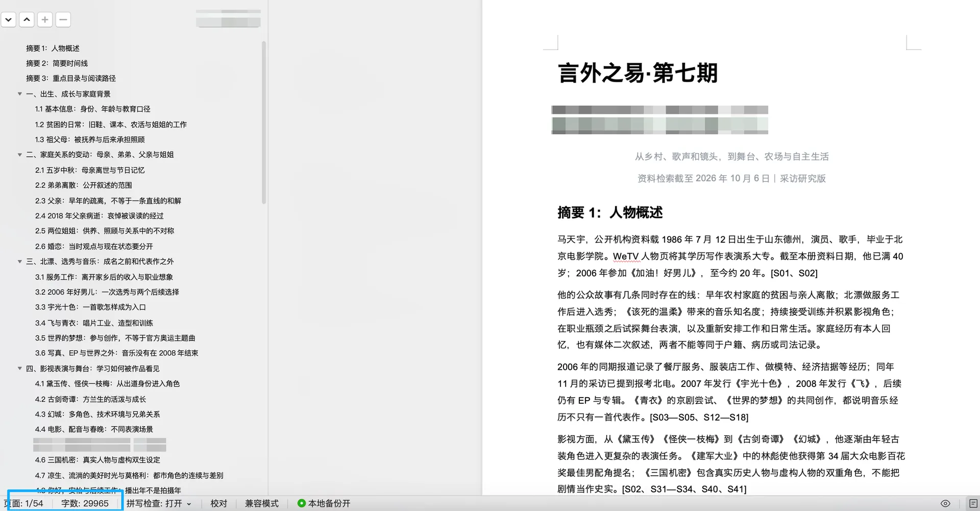The width and height of the screenshot is (980, 511).
Task: Click the upward chevron outline navigation button
Action: coord(27,20)
